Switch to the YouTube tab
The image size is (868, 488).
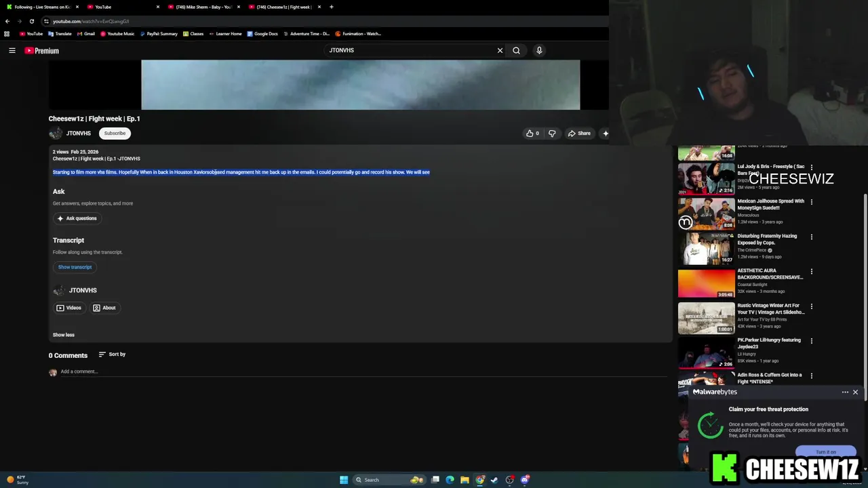coord(122,7)
